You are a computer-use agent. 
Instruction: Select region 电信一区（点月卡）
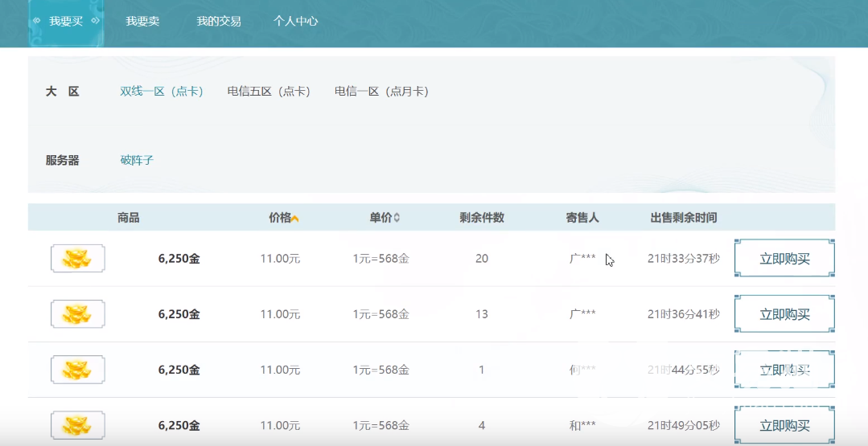click(x=381, y=92)
